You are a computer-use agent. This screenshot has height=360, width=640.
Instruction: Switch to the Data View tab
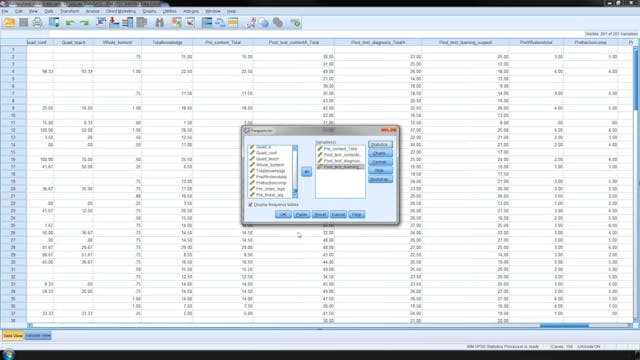tap(13, 336)
